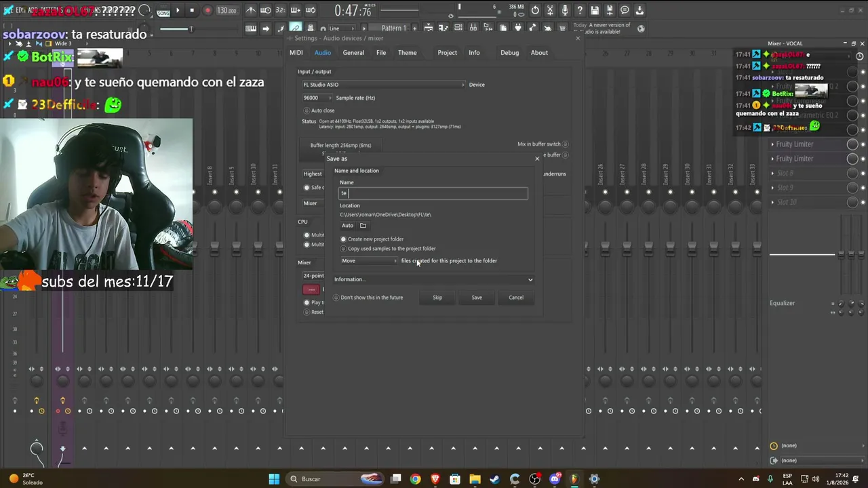
Task: Open Steam from the taskbar
Action: [495, 479]
